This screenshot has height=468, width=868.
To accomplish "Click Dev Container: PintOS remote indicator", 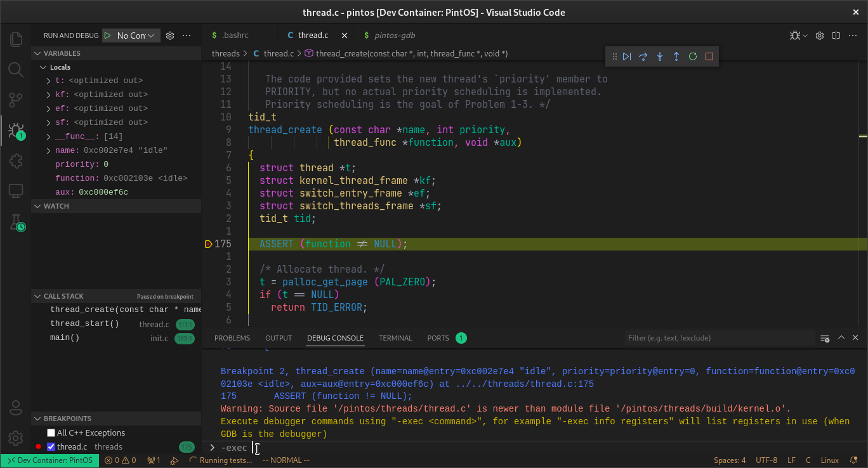I will [x=50, y=460].
